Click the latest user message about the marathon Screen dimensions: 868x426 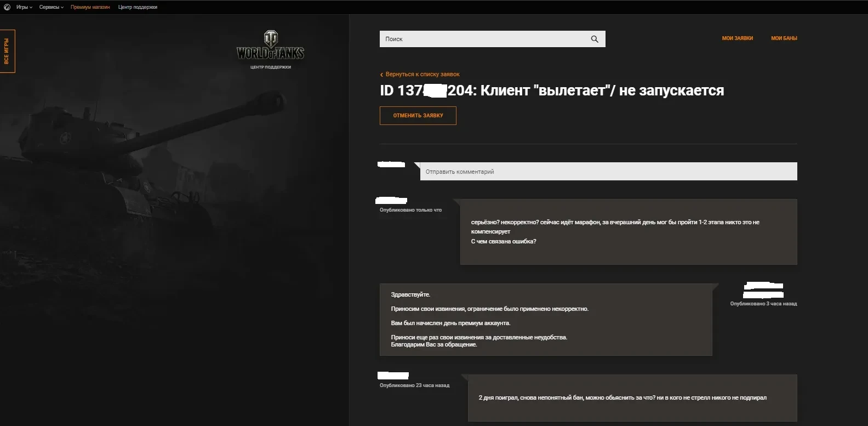[x=629, y=232]
